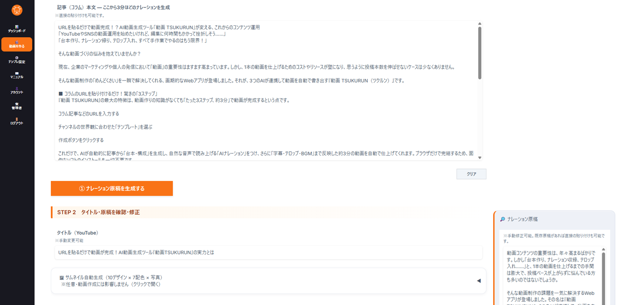Image resolution: width=644 pixels, height=305 pixels.
Task: Open the ダッシュボード page from the sidebar
Action: click(17, 29)
